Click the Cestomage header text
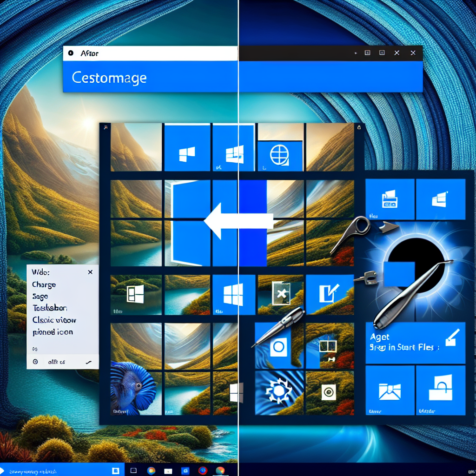 [x=109, y=78]
